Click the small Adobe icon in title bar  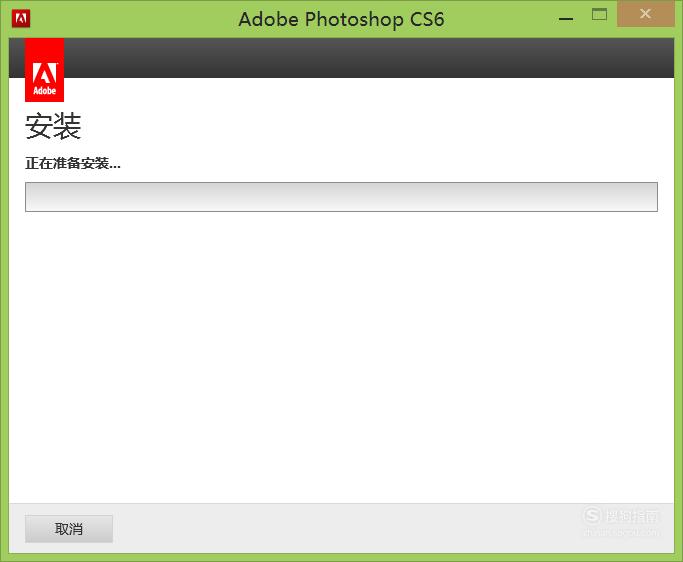pos(21,19)
